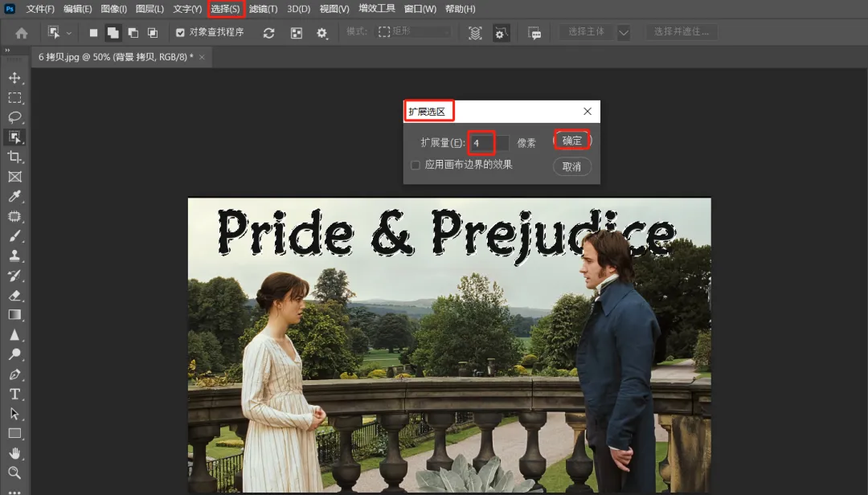Open the 增效工具 menu
The image size is (868, 495).
coord(376,9)
